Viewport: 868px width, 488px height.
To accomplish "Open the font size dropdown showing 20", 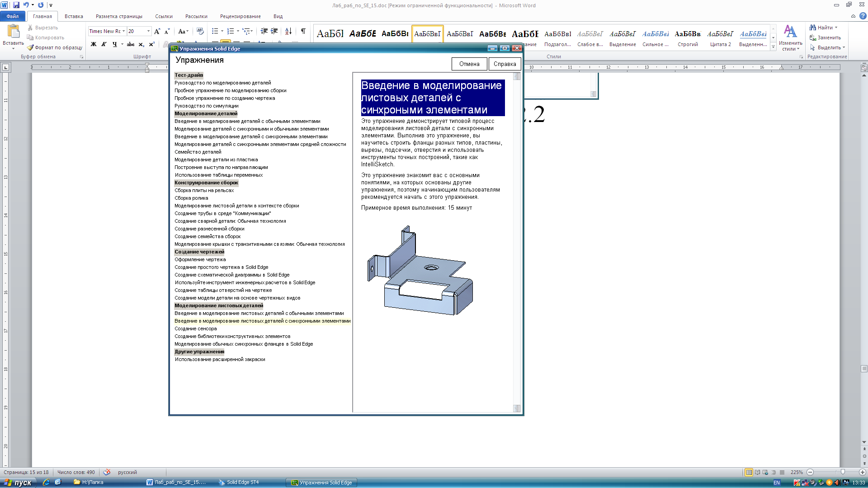I will pos(148,31).
